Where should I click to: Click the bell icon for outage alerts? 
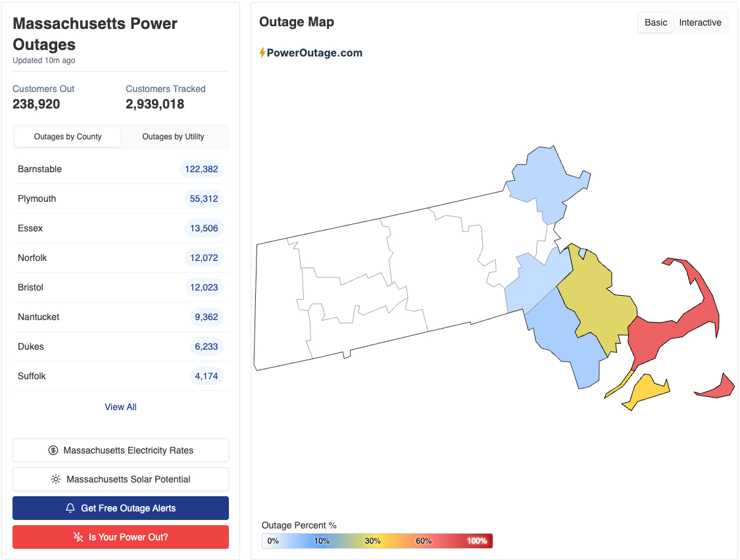[70, 509]
